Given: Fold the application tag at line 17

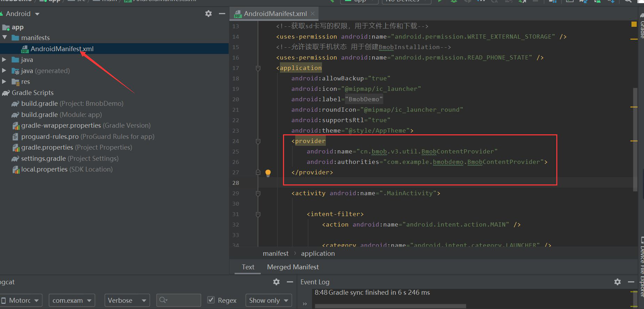Looking at the screenshot, I should tap(258, 68).
